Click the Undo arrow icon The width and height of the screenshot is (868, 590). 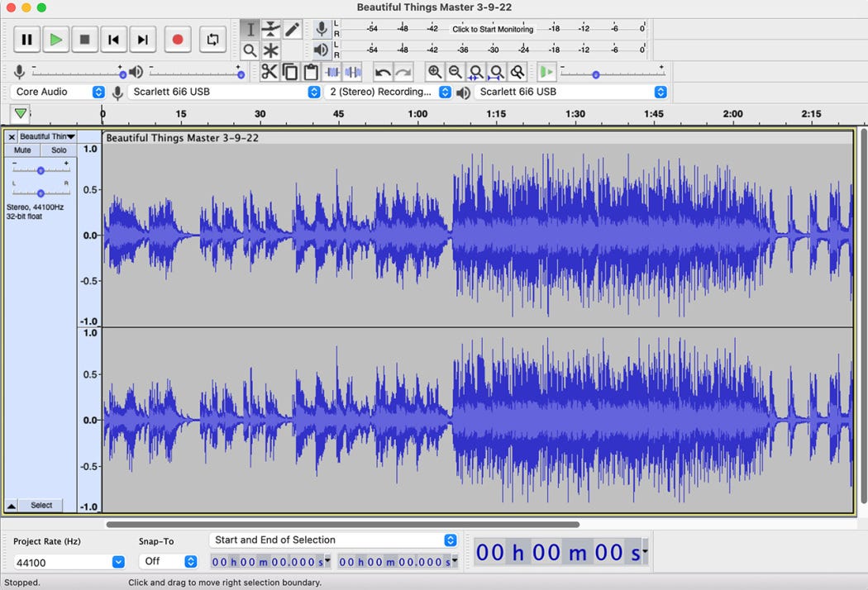384,72
